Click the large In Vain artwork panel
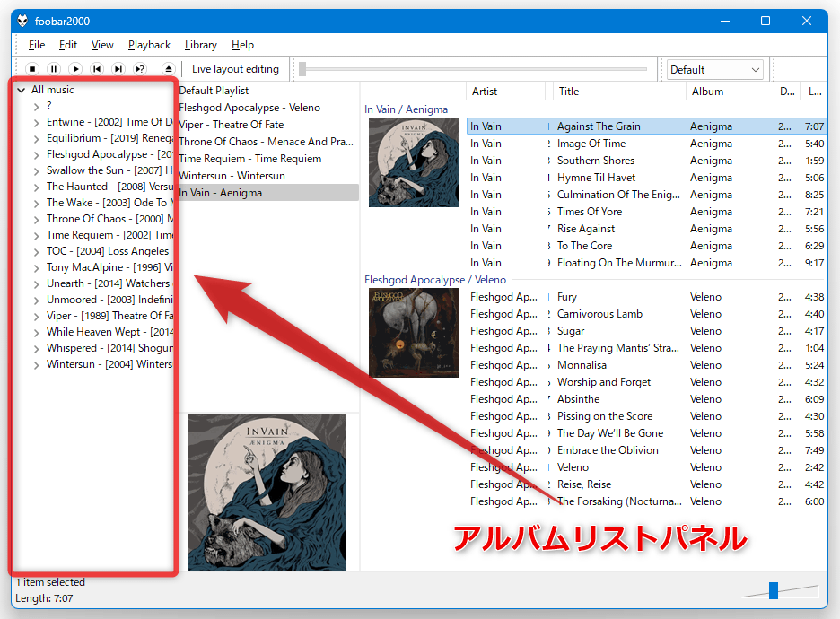 267,492
